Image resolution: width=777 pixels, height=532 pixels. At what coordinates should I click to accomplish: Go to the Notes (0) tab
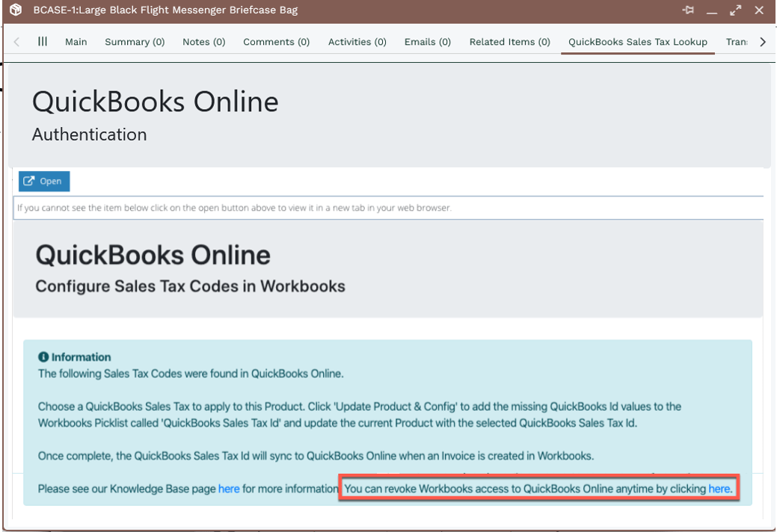tap(203, 42)
